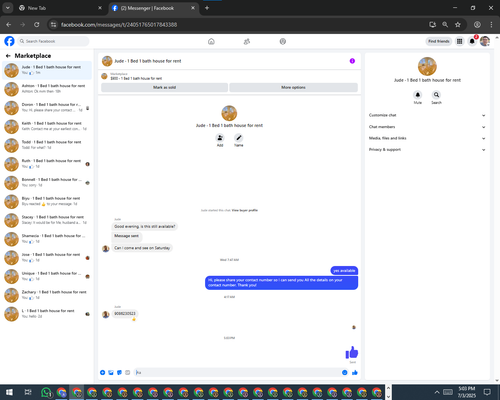Open the browser zoom magnifier icon
The image size is (500, 400).
[445, 24]
